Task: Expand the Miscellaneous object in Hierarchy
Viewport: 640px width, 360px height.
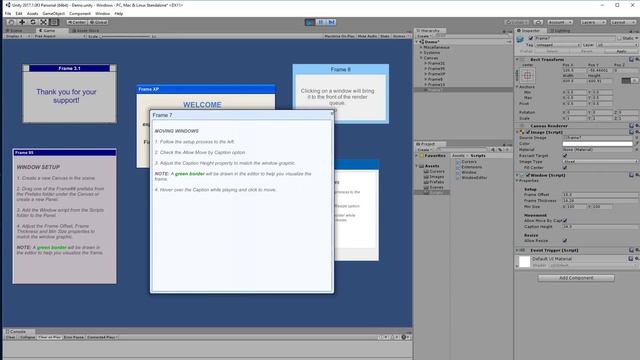Action: pos(421,47)
